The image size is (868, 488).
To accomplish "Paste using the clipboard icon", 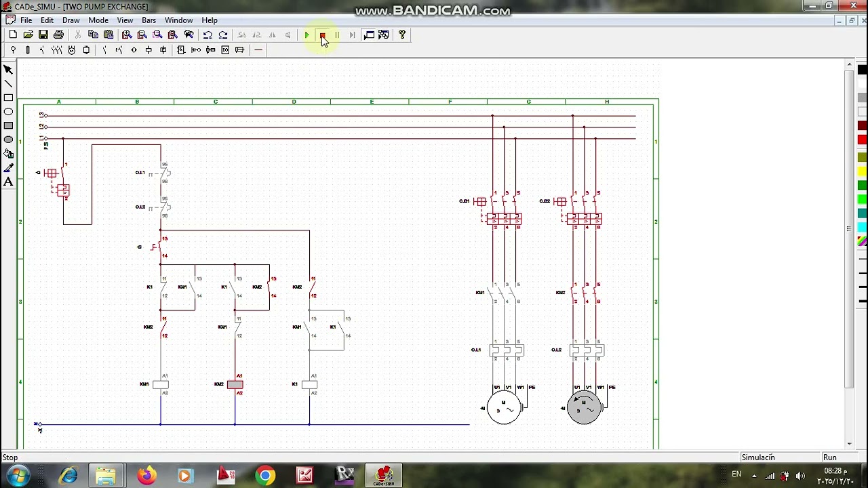I will click(x=108, y=35).
